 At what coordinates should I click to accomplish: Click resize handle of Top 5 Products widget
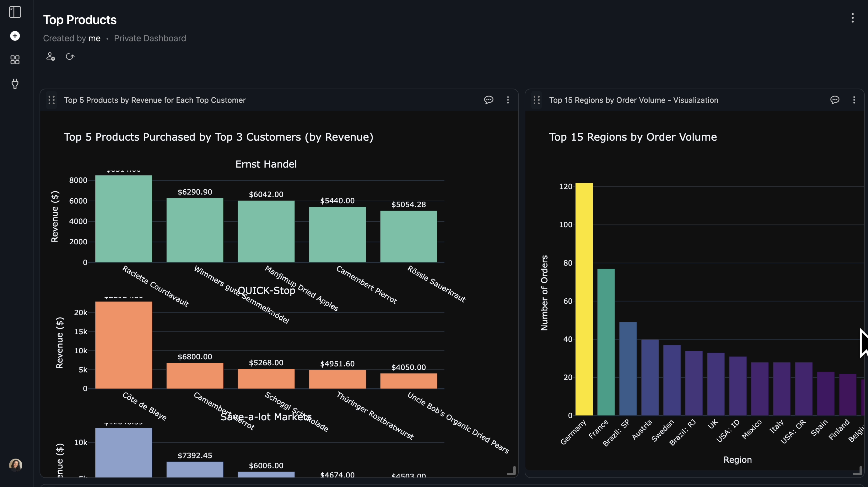click(512, 471)
